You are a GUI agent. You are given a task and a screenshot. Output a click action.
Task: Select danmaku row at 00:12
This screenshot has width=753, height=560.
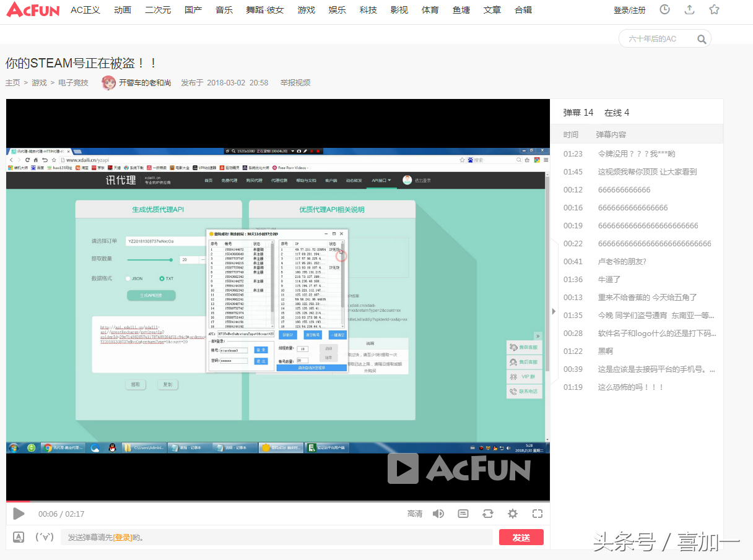[637, 189]
